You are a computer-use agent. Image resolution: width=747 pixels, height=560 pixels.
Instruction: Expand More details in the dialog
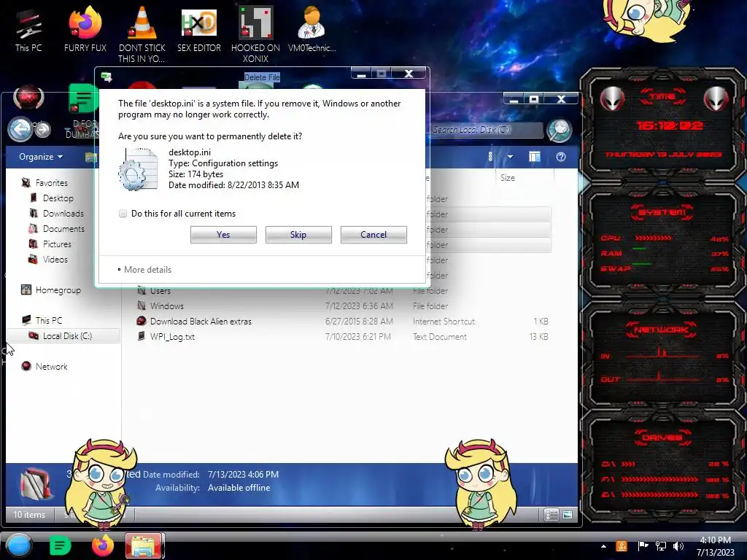tap(145, 270)
